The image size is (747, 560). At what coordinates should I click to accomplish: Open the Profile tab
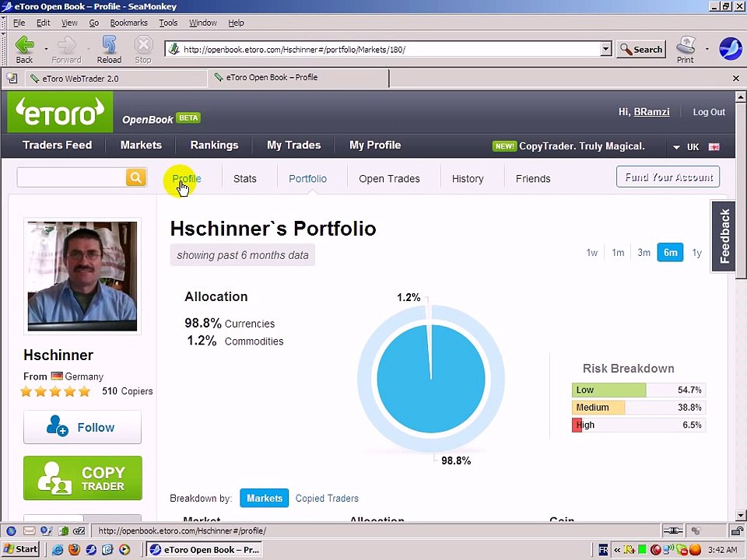186,179
